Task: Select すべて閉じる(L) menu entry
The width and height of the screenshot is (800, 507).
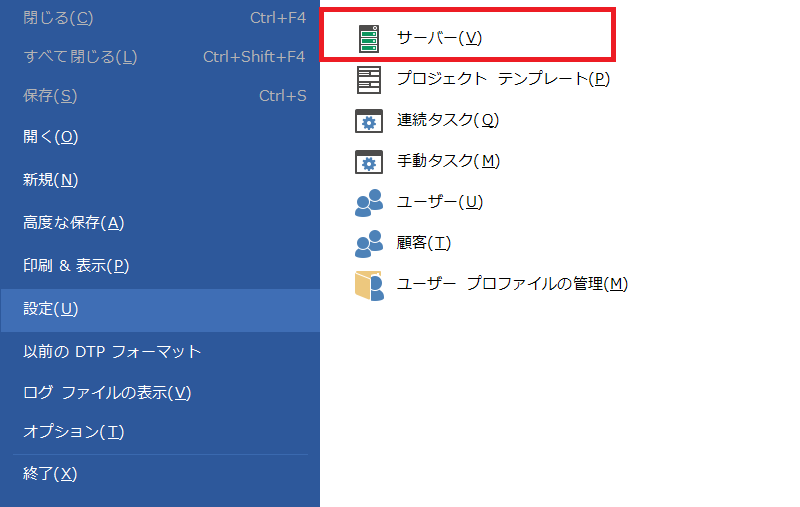Action: click(x=80, y=57)
